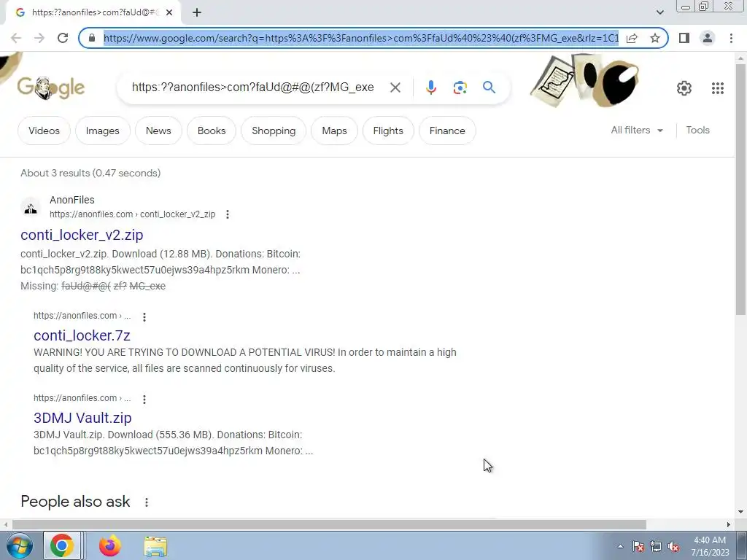
Task: Open Firefox from the taskbar
Action: (x=110, y=545)
